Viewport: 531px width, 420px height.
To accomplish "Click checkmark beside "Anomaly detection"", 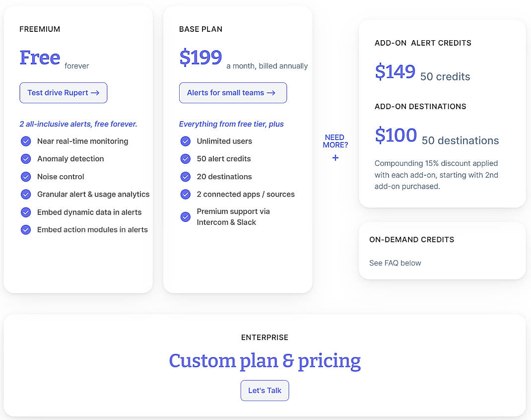I will [26, 159].
